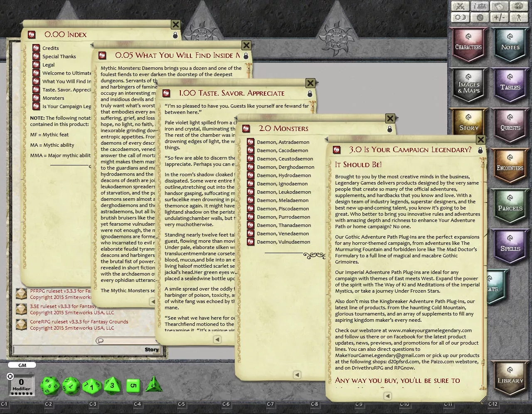Viewport: 532px width, 414px height.
Task: Select Daemon, Purrodaemon text entry
Action: coord(283,217)
